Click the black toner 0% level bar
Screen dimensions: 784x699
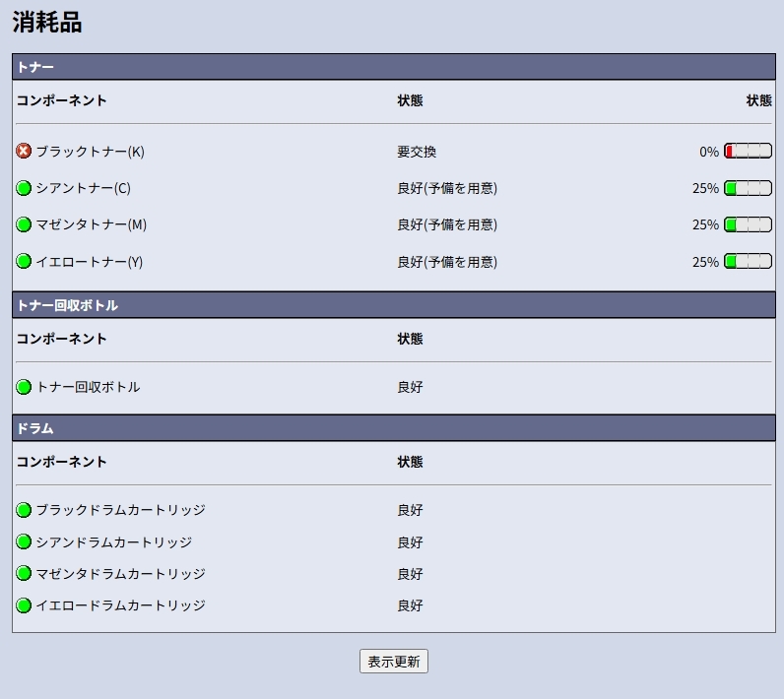click(x=748, y=151)
